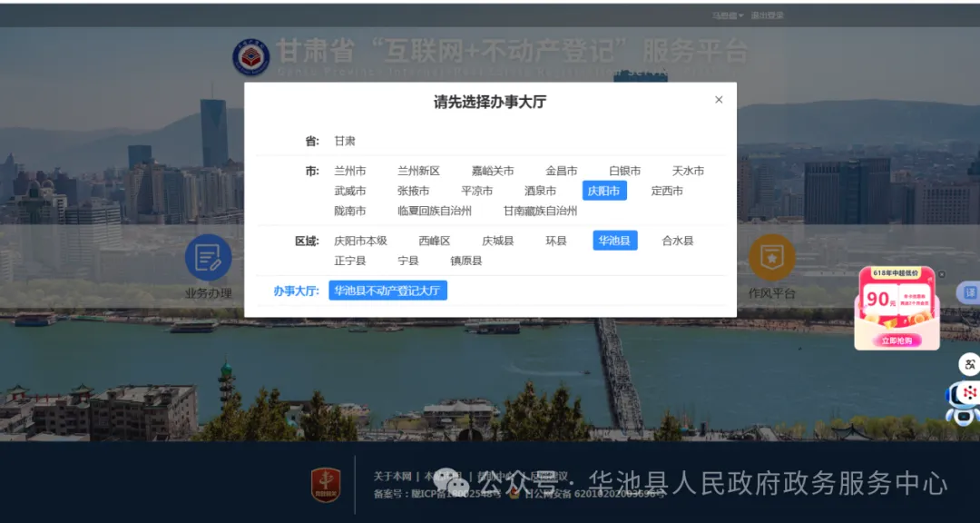Click the platform logo next to the page title
The width and height of the screenshot is (980, 523).
tap(253, 56)
